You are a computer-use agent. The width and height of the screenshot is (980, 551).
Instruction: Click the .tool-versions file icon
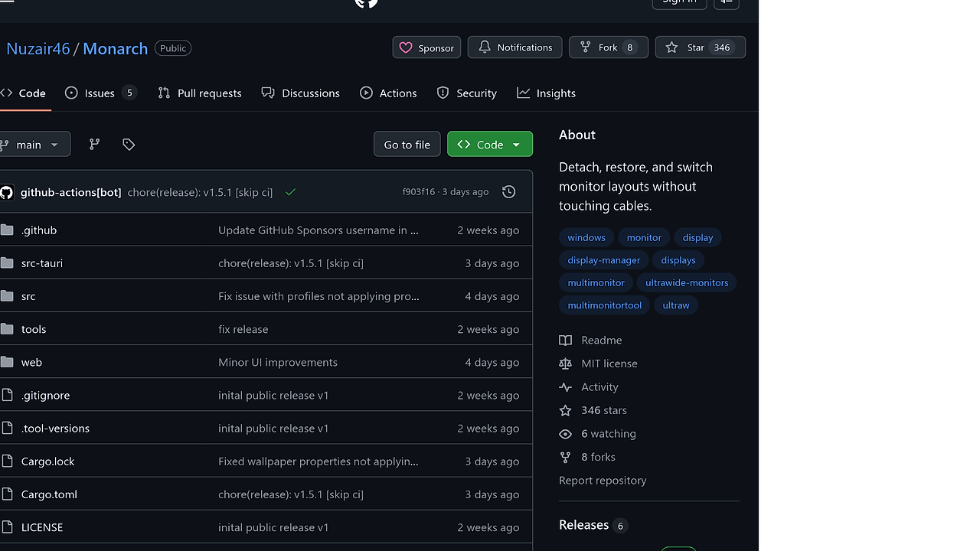click(7, 428)
